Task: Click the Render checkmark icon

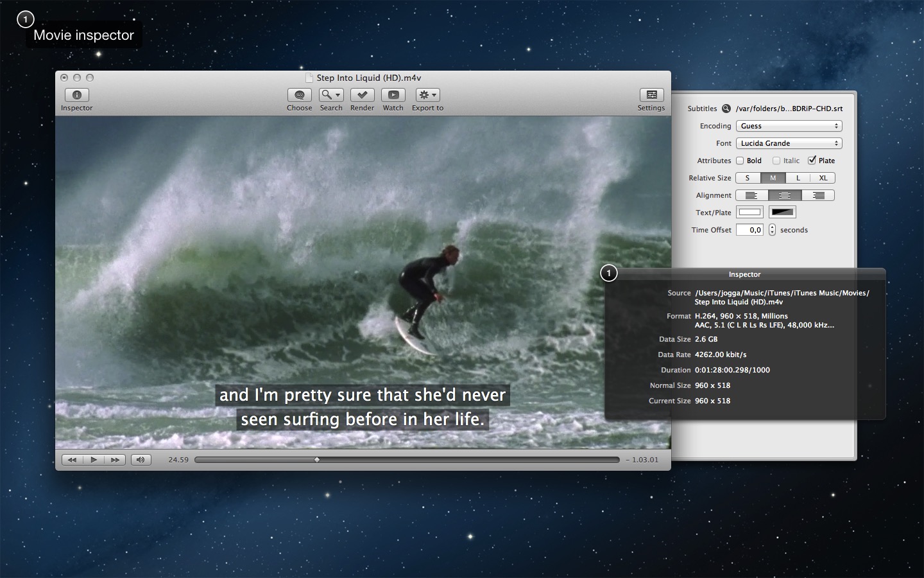Action: (x=362, y=95)
